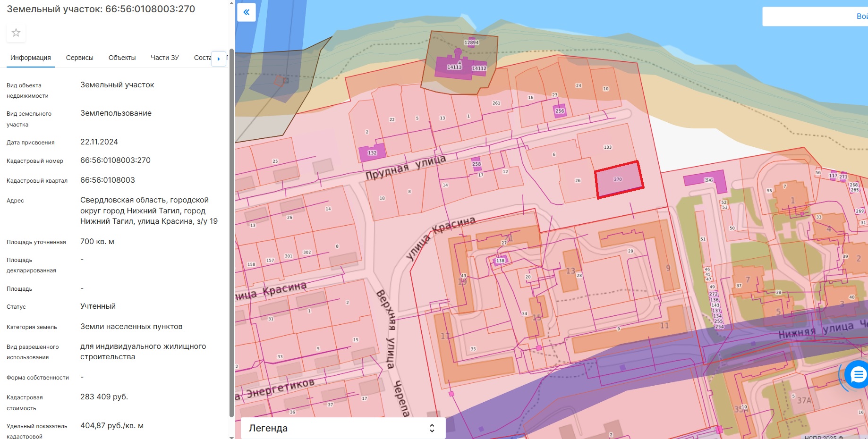Viewport: 868px width, 439px height.
Task: Select the red-outlined parcel 270 on map
Action: coord(619,180)
